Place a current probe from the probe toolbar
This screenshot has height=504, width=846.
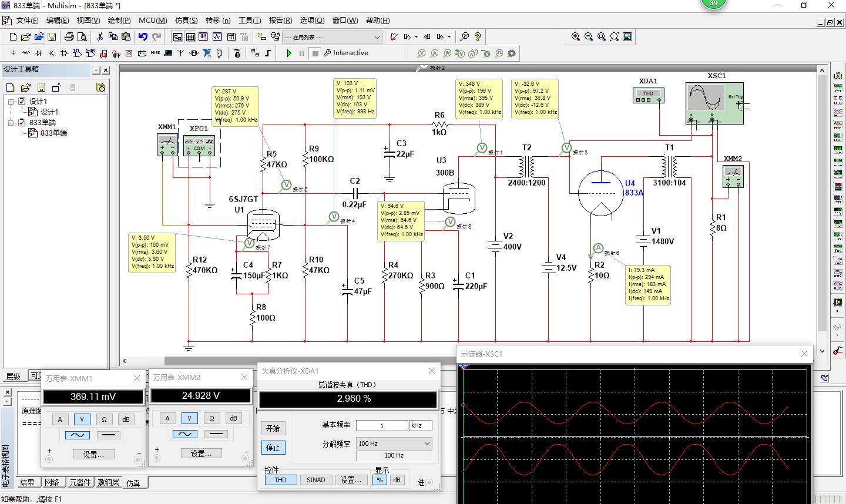coord(434,53)
